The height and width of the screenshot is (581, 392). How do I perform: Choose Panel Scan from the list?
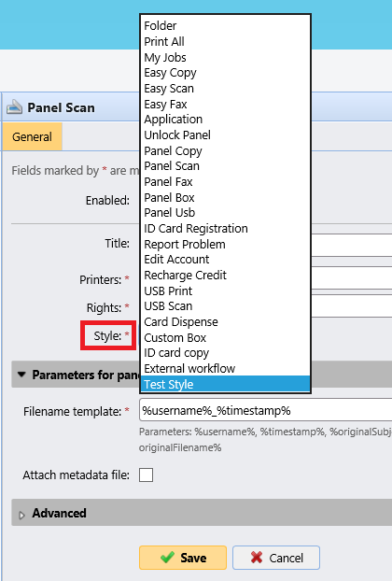coord(226,166)
